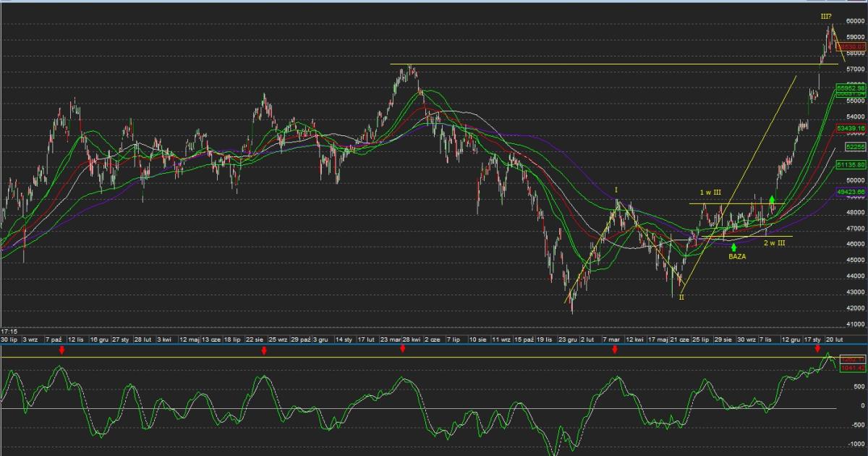Click the red down arrow near 7 mar

pos(615,350)
